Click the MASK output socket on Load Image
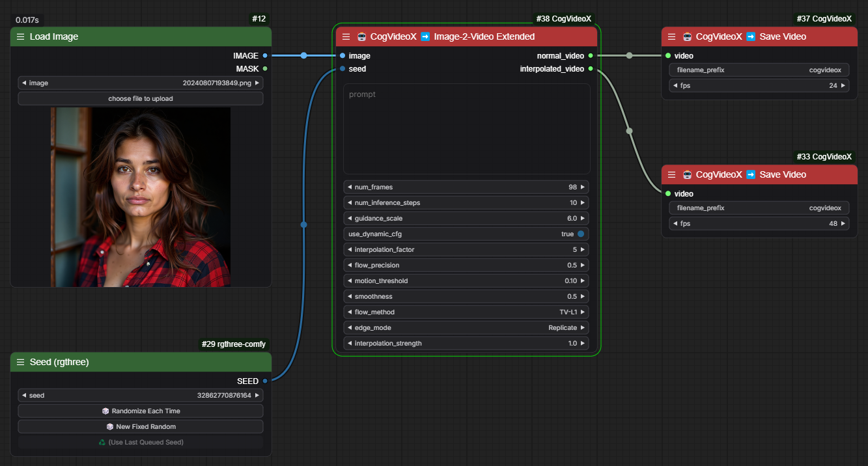The width and height of the screenshot is (868, 466). 265,68
